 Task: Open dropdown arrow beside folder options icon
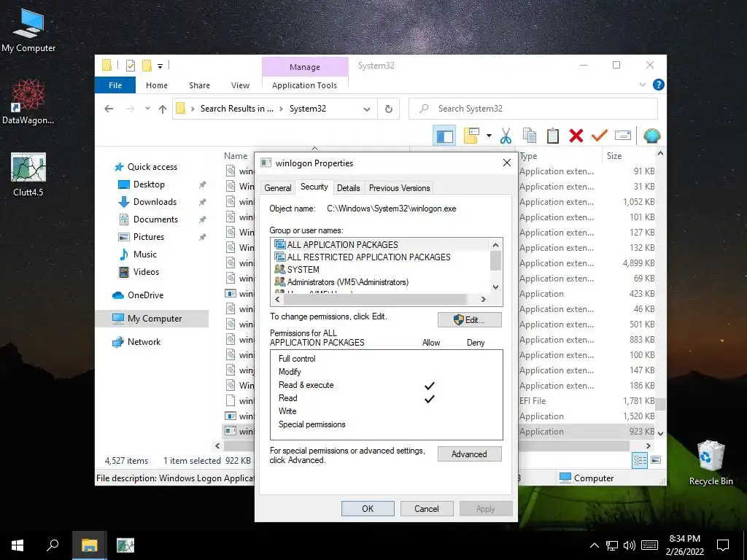coord(489,136)
